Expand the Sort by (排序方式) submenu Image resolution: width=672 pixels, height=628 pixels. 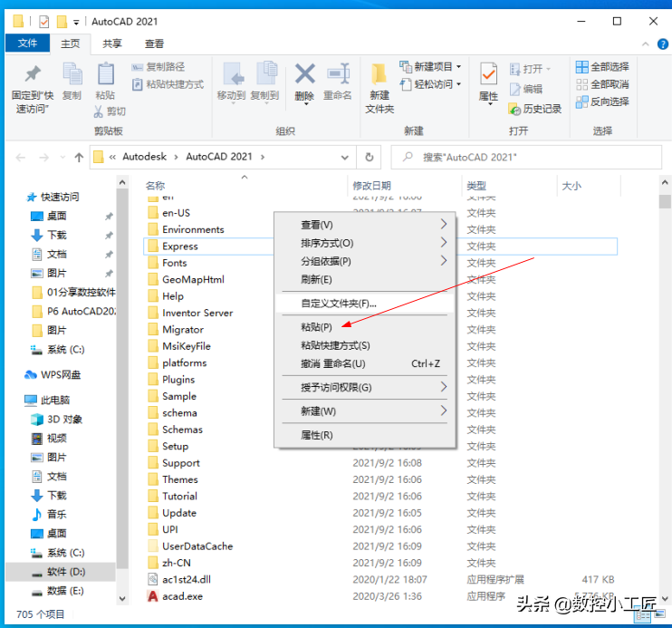point(444,243)
